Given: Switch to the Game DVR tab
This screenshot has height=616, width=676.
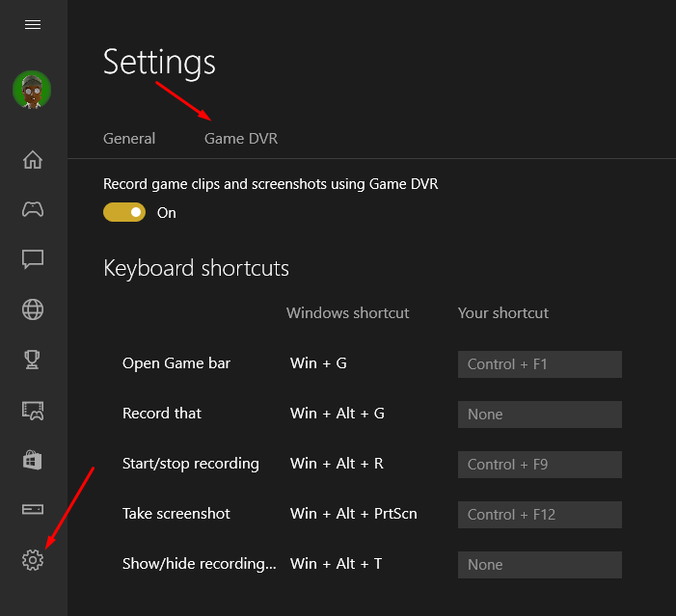Looking at the screenshot, I should (x=241, y=139).
